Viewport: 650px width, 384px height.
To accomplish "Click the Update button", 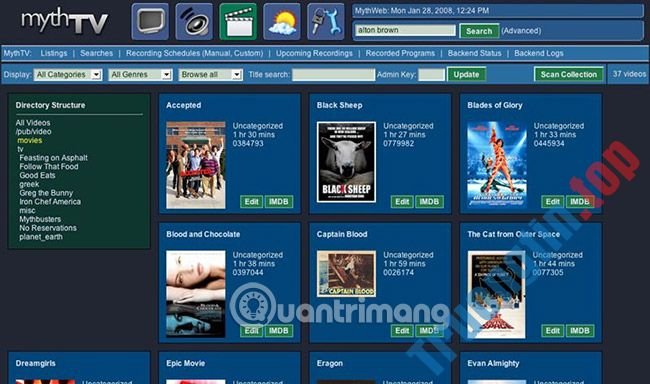I will point(466,75).
